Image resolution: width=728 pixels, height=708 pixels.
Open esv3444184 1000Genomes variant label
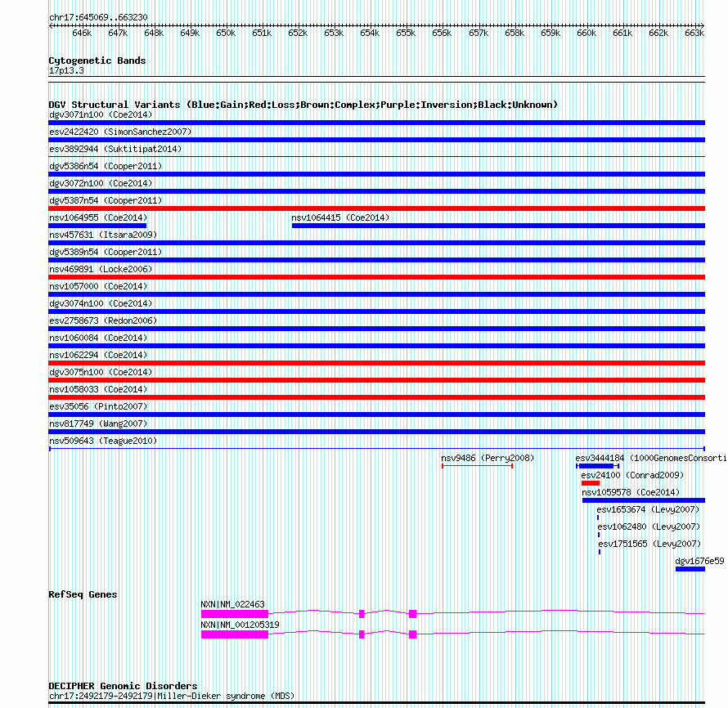[x=651, y=458]
